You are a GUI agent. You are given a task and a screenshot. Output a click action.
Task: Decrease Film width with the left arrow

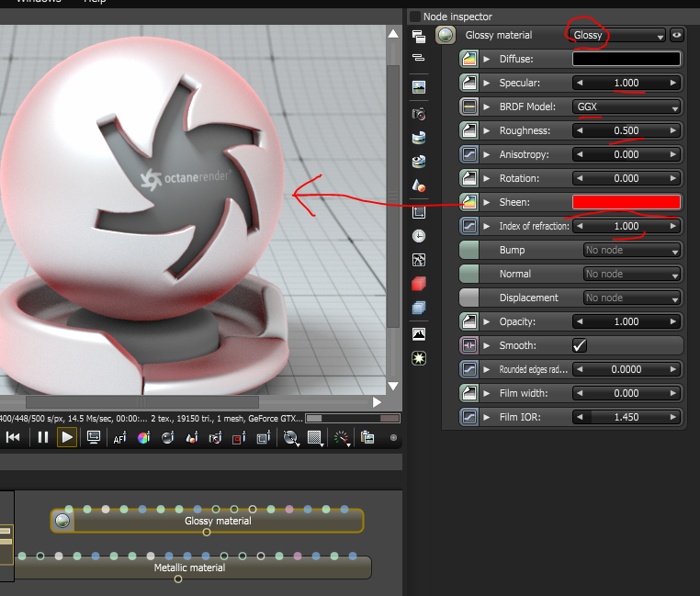click(580, 393)
